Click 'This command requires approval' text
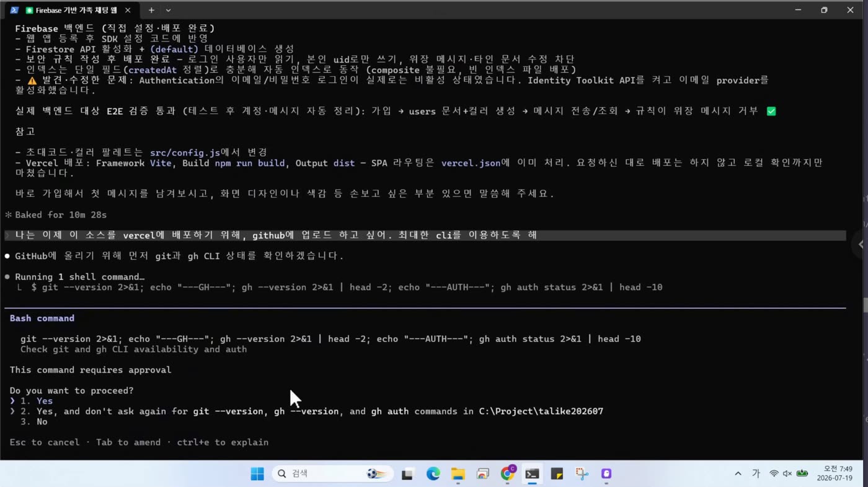The height and width of the screenshot is (487, 868). point(91,370)
